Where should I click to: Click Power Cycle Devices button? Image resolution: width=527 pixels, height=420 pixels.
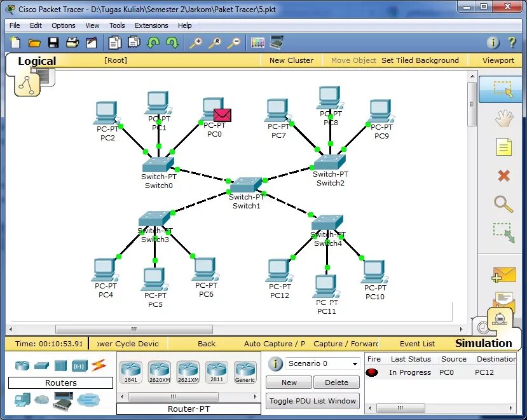(128, 344)
